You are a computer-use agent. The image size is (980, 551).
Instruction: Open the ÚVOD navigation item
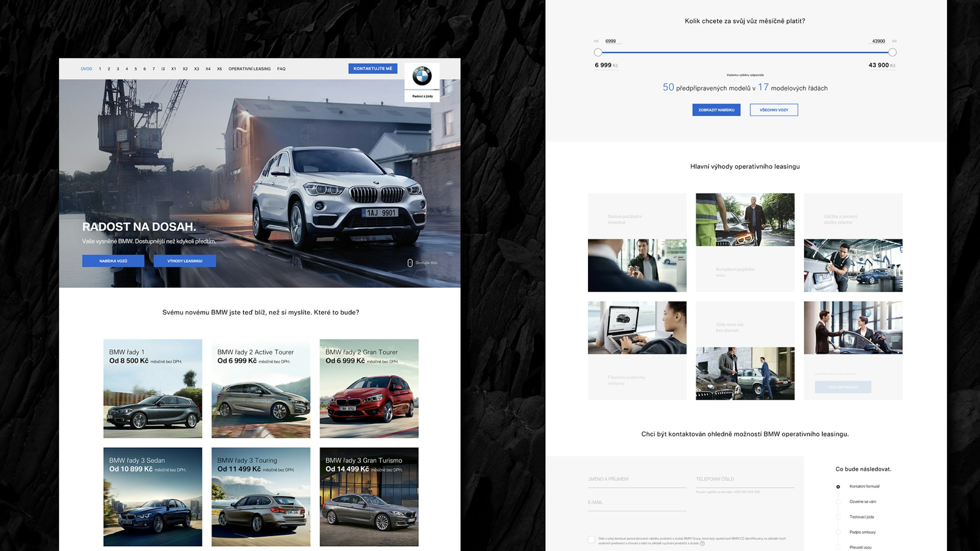click(x=86, y=69)
